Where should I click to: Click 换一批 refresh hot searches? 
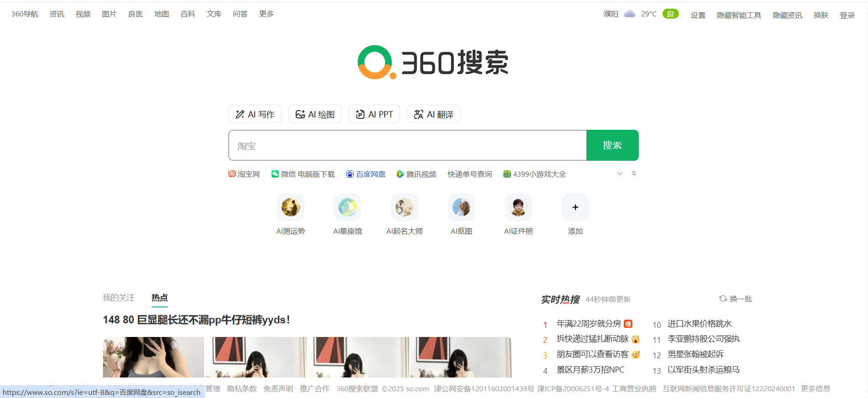(x=735, y=299)
